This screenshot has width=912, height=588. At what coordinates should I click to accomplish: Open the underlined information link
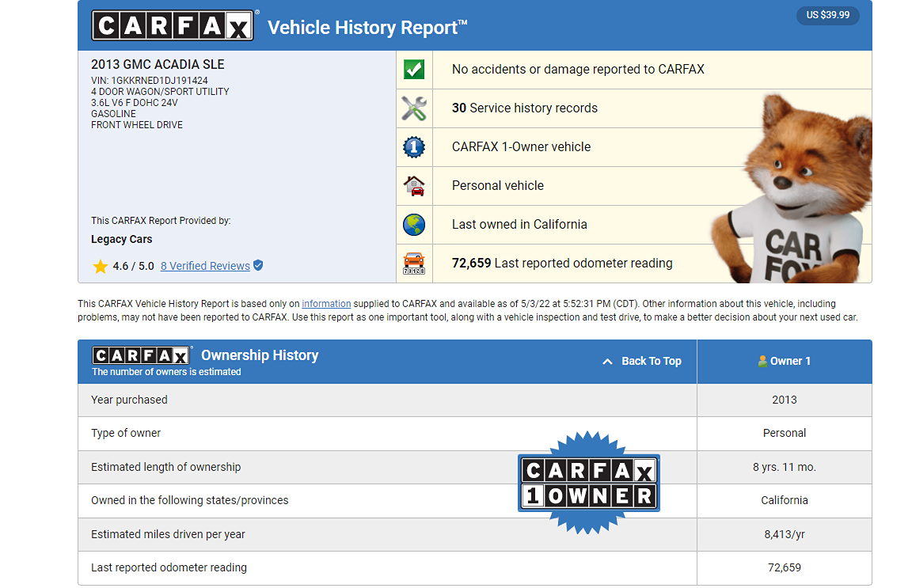click(326, 304)
